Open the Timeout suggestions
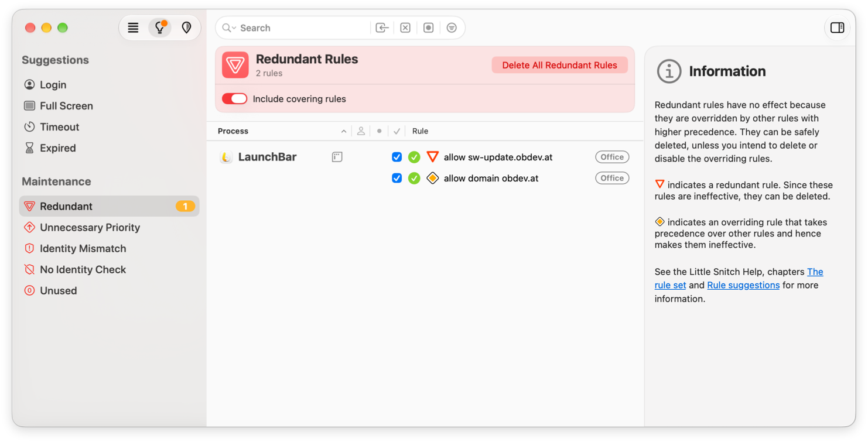This screenshot has height=442, width=868. click(x=110, y=127)
